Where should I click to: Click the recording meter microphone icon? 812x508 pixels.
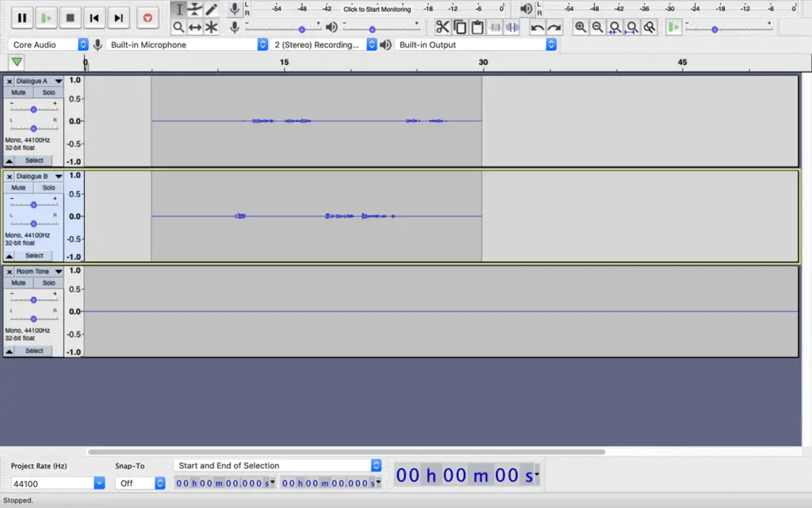[x=235, y=9]
